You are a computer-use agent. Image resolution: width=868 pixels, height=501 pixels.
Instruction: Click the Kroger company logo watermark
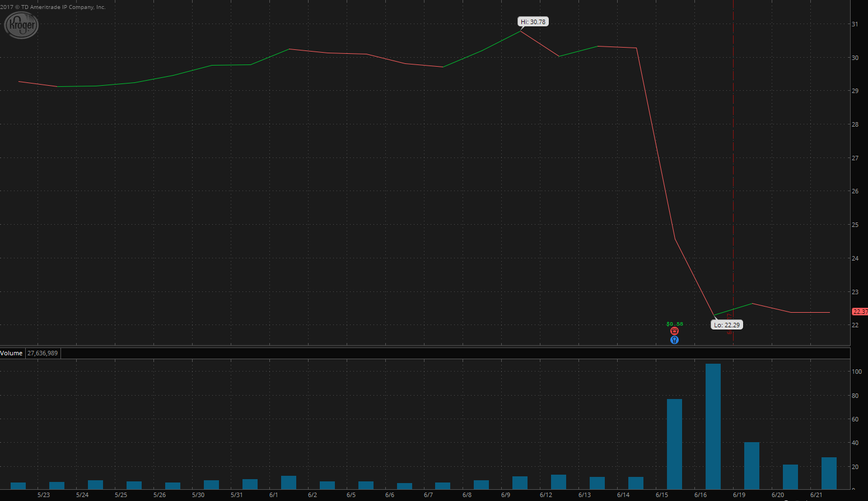21,25
